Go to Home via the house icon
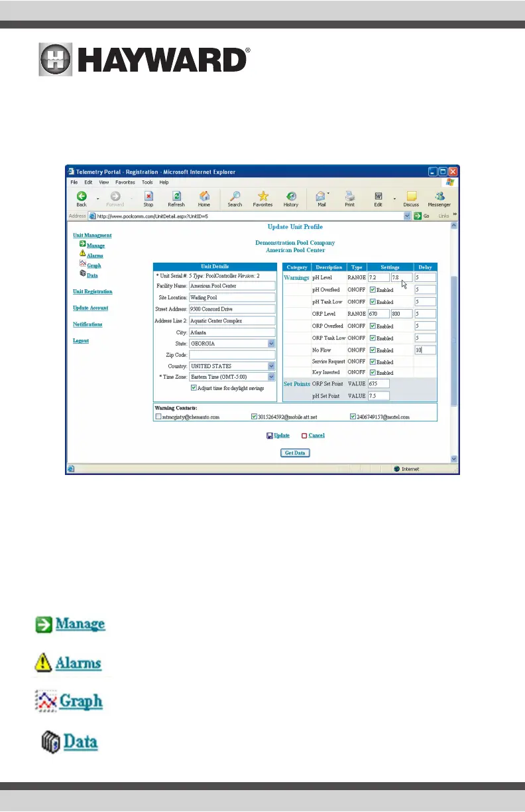 coord(204,196)
